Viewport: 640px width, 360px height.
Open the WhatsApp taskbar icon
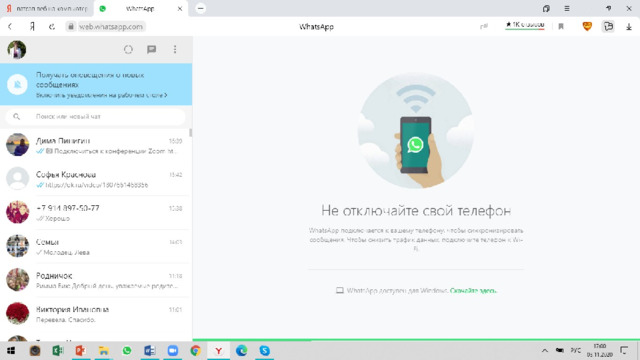[x=127, y=351]
